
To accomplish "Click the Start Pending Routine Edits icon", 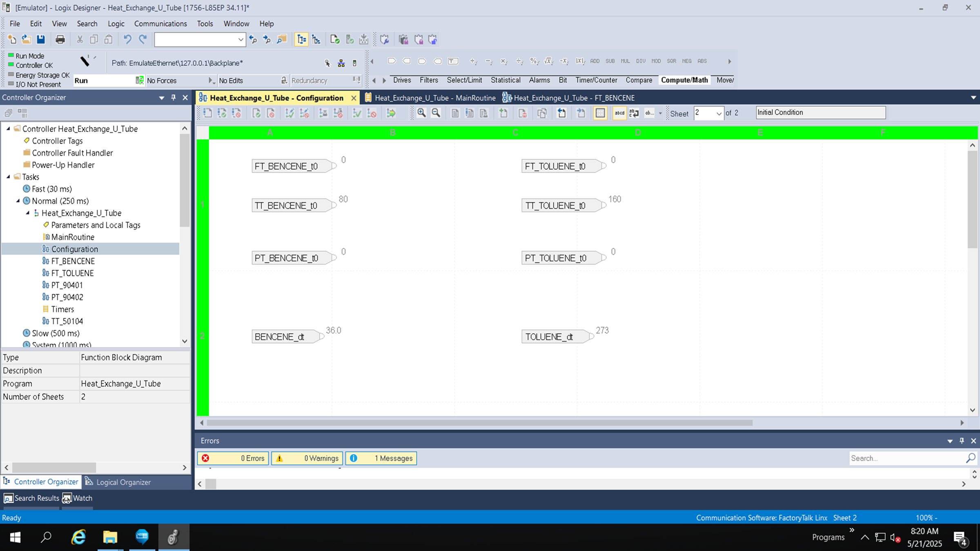I will [207, 113].
